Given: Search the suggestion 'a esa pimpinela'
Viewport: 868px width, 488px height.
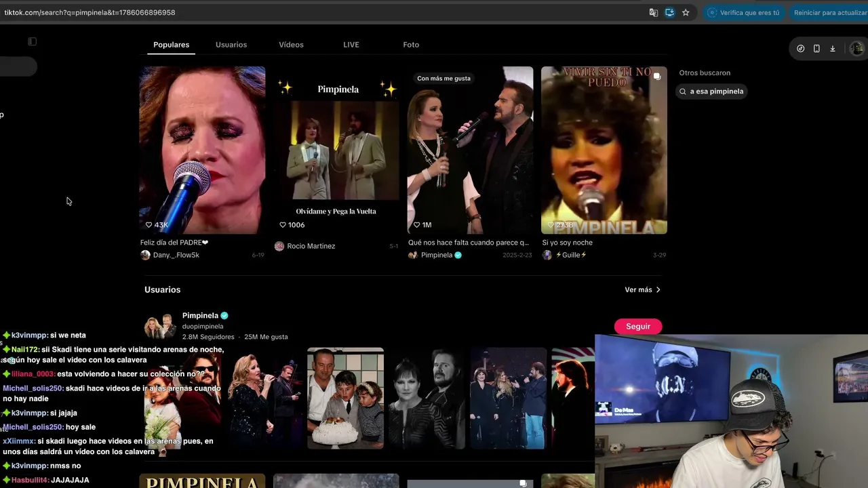Looking at the screenshot, I should pyautogui.click(x=711, y=91).
